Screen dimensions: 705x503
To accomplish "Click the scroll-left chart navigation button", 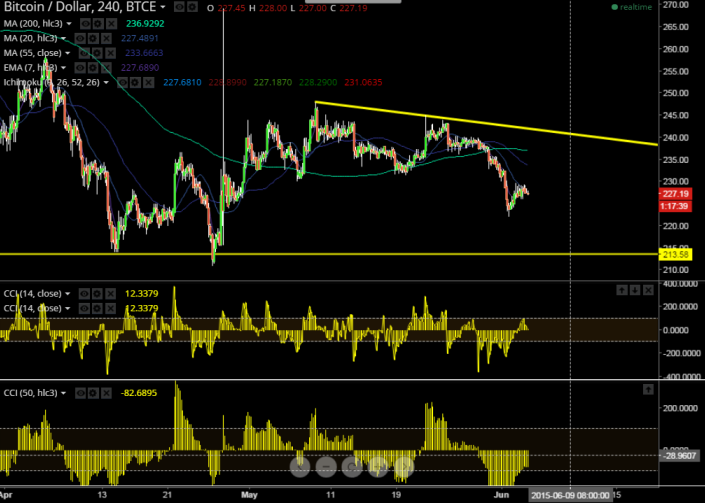I will tap(300, 467).
